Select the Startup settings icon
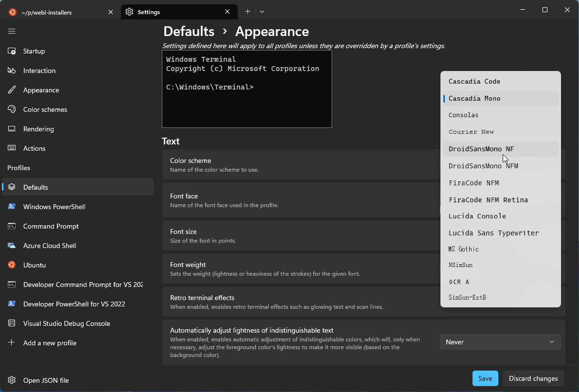 pyautogui.click(x=12, y=51)
